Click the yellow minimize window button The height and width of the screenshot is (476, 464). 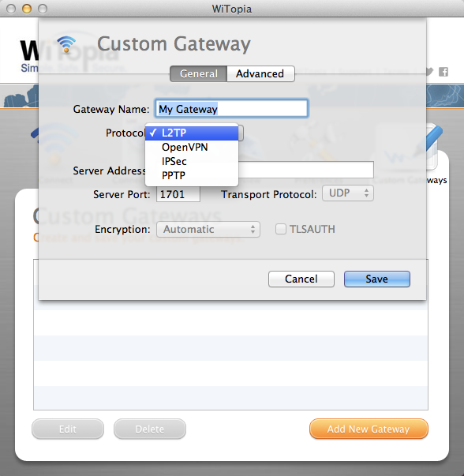pyautogui.click(x=27, y=9)
